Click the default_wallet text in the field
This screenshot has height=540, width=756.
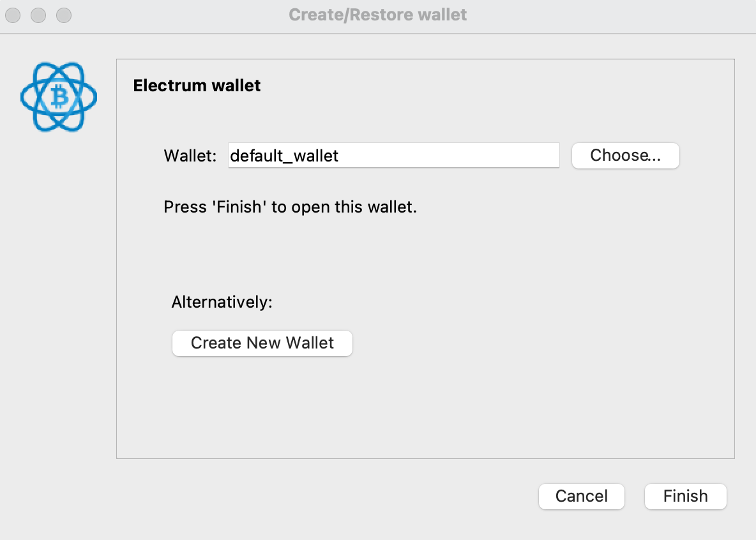pos(284,156)
